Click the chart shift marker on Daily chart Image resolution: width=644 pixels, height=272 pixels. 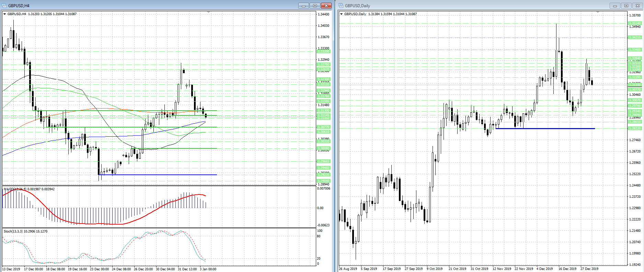point(598,12)
